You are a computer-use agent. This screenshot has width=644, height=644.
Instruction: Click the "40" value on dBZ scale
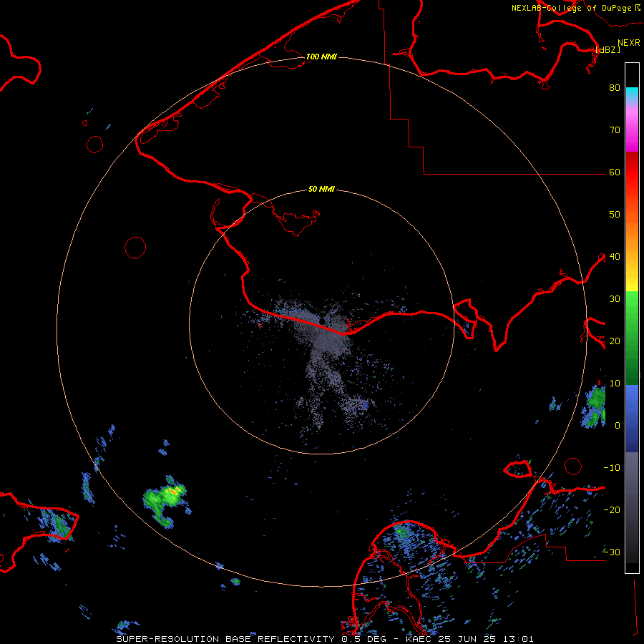[x=615, y=257]
